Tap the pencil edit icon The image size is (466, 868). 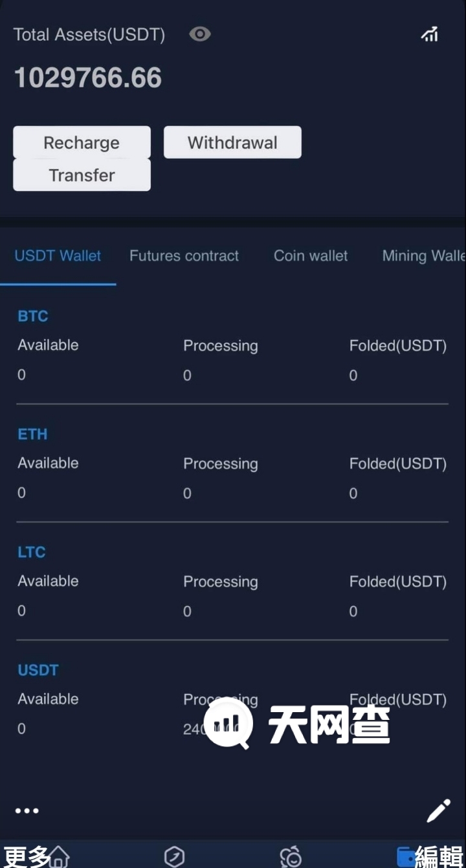pyautogui.click(x=438, y=810)
